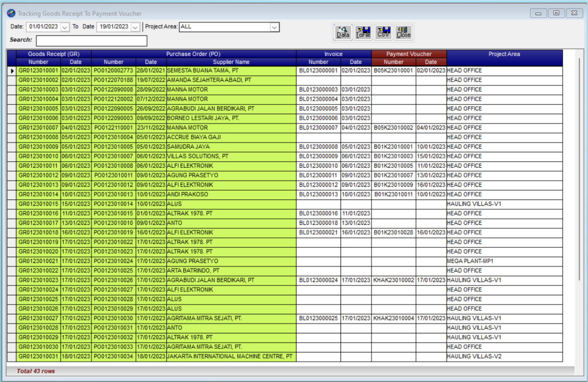The width and height of the screenshot is (588, 382).
Task: Click the vertical scrollbar of the grid
Action: click(579, 169)
